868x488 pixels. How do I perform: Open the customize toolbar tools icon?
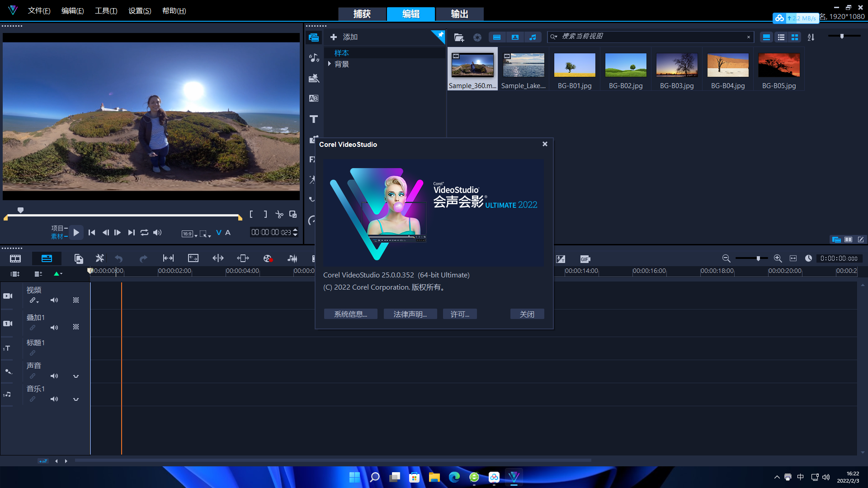click(99, 258)
